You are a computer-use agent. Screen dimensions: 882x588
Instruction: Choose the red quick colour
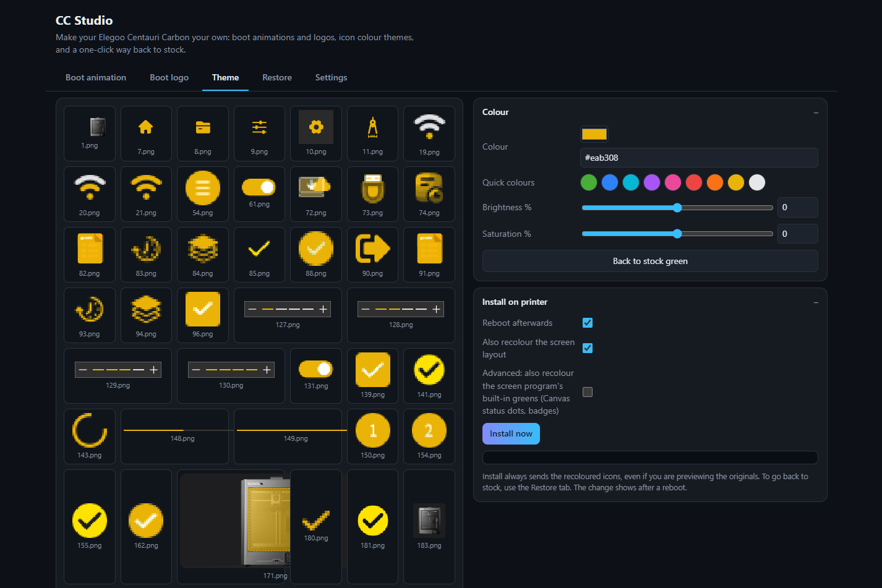click(694, 182)
